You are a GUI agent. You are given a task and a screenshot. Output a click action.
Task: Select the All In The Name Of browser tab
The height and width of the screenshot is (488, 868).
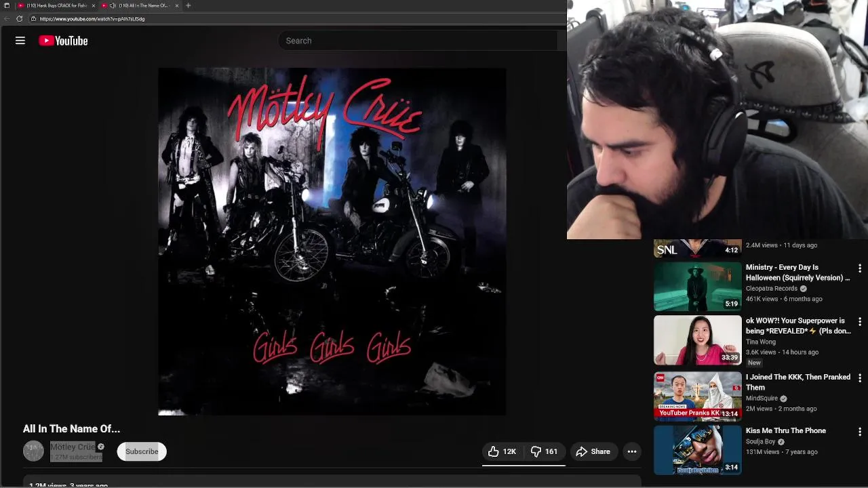[x=140, y=5]
